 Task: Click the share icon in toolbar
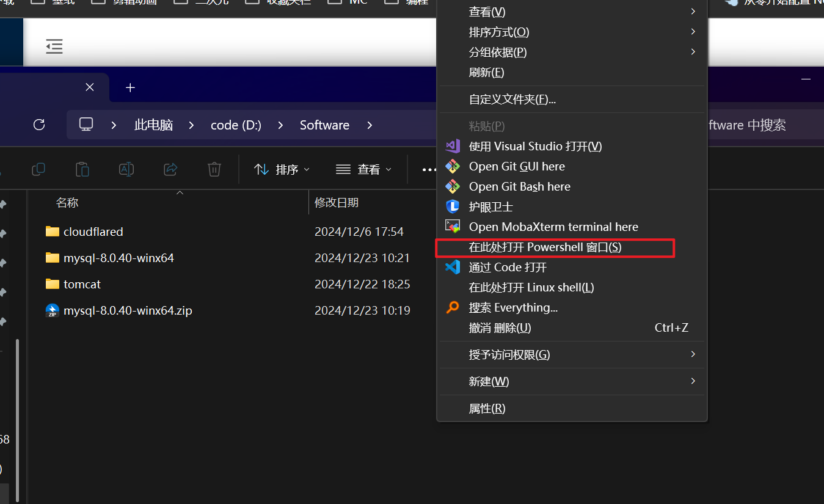pyautogui.click(x=170, y=169)
